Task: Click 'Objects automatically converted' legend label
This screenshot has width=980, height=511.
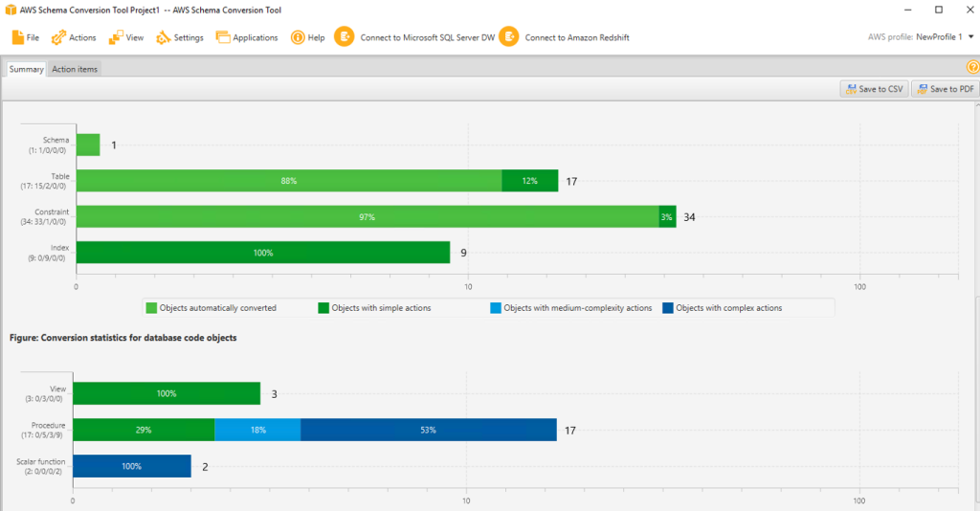Action: pos(217,308)
